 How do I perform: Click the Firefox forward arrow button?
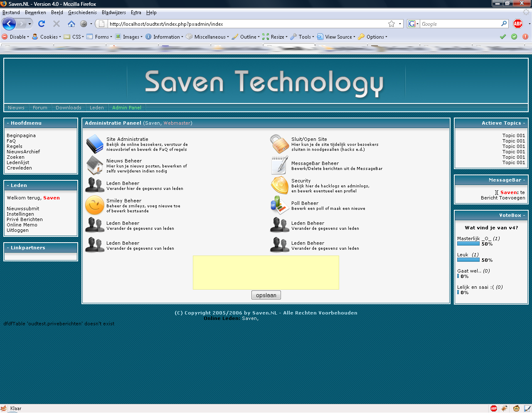tap(22, 24)
